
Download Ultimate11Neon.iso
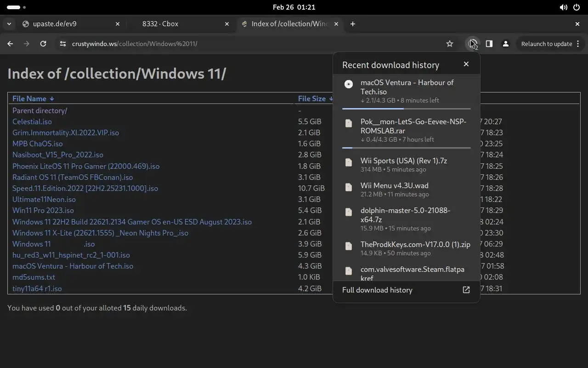(x=44, y=199)
